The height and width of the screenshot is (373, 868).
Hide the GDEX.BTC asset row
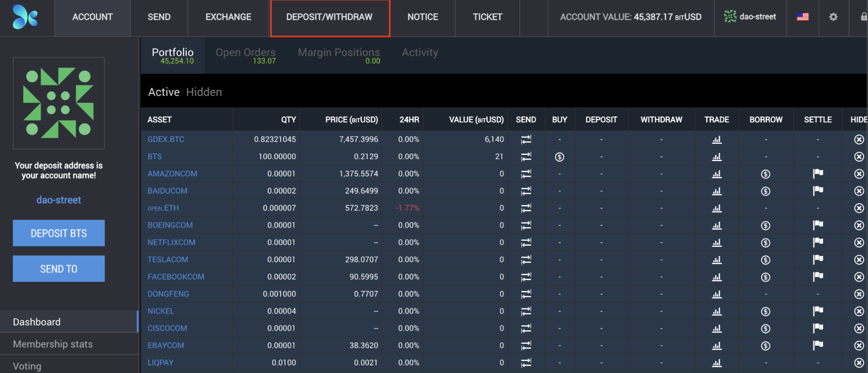pyautogui.click(x=859, y=140)
